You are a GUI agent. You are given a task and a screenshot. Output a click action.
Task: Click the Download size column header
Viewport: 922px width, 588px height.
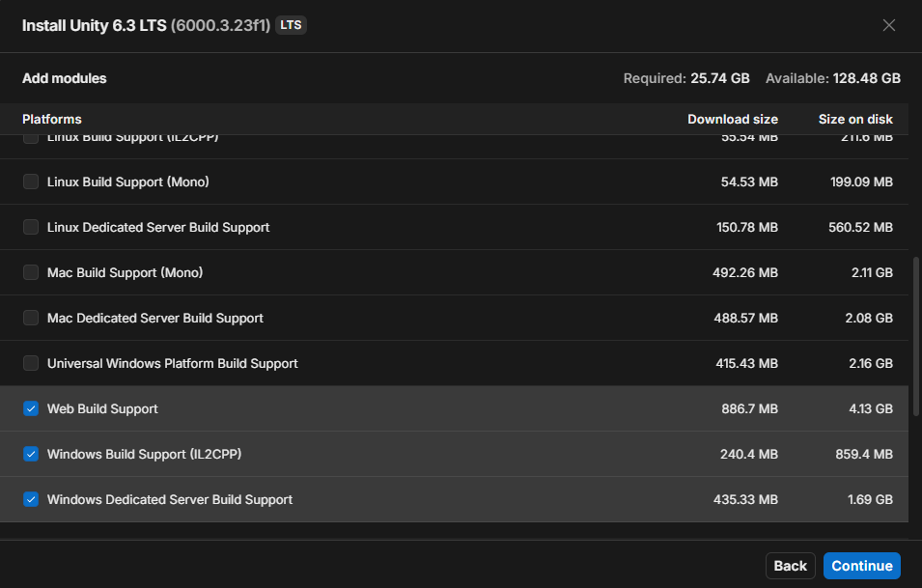[x=733, y=119]
